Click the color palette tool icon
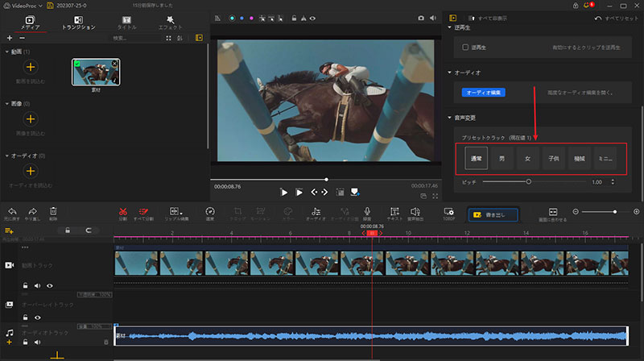Image resolution: width=644 pixels, height=361 pixels. click(x=288, y=211)
